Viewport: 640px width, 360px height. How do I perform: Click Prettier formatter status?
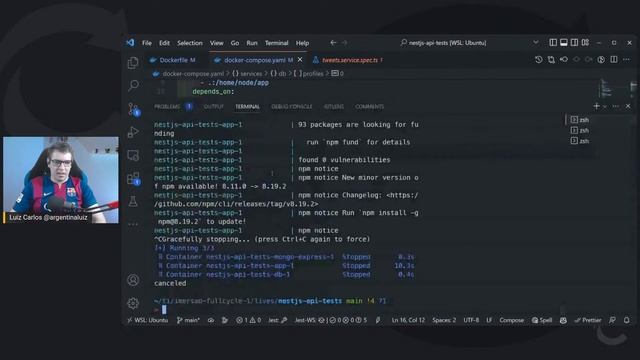(x=588, y=320)
